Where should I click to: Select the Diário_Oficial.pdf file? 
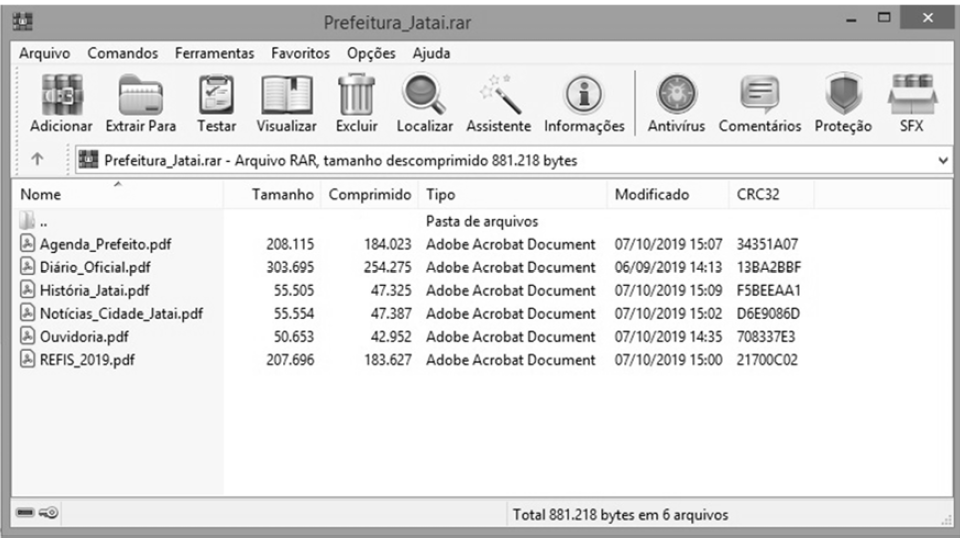pyautogui.click(x=95, y=267)
